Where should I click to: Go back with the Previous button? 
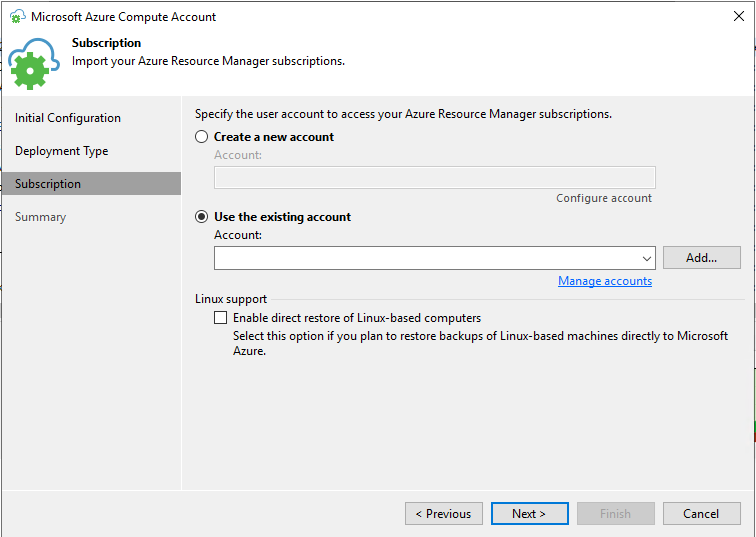(443, 514)
